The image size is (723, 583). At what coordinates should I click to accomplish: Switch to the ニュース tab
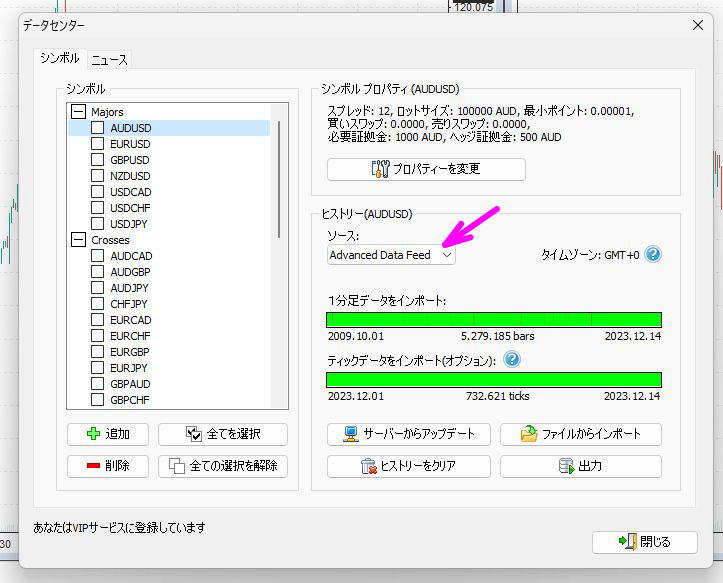109,59
